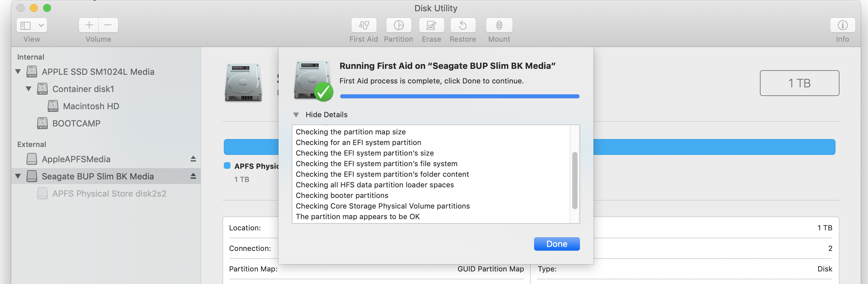Select the BOOTCAMP volume

76,123
